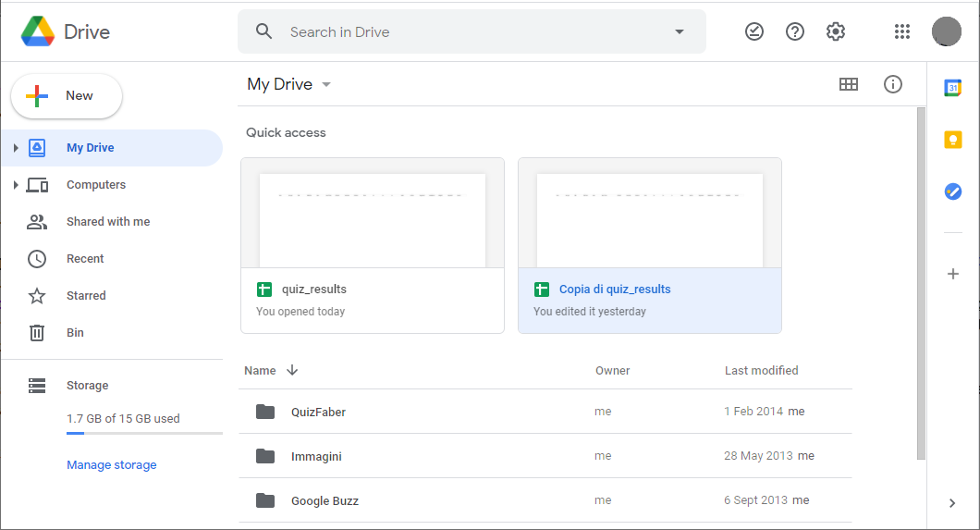The image size is (980, 530).
Task: Open Google Keep in side panel
Action: pos(952,140)
